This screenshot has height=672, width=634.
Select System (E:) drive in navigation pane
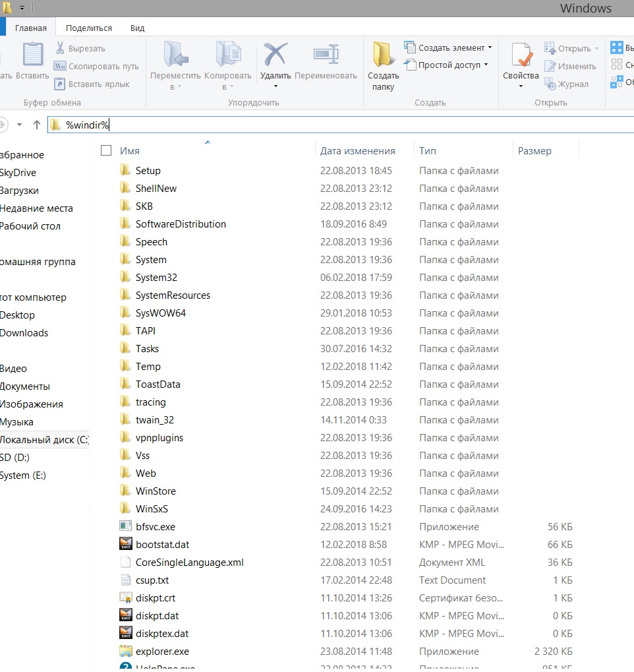(x=22, y=475)
